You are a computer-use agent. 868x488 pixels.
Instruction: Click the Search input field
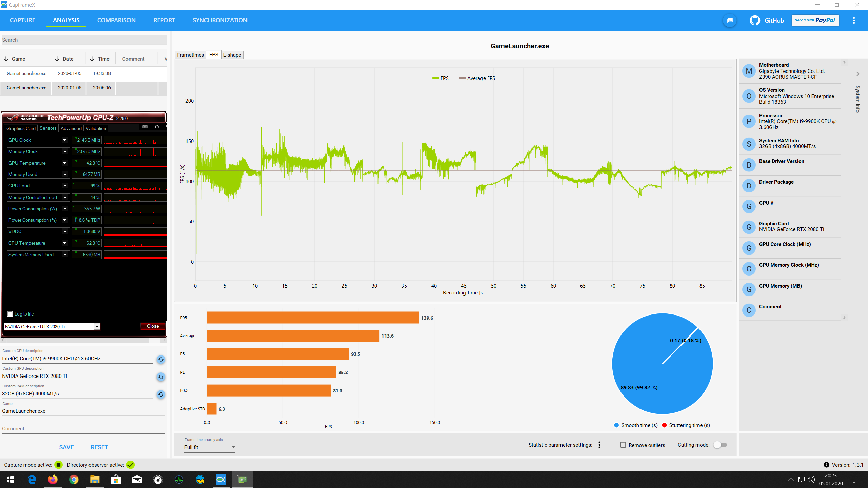click(84, 40)
